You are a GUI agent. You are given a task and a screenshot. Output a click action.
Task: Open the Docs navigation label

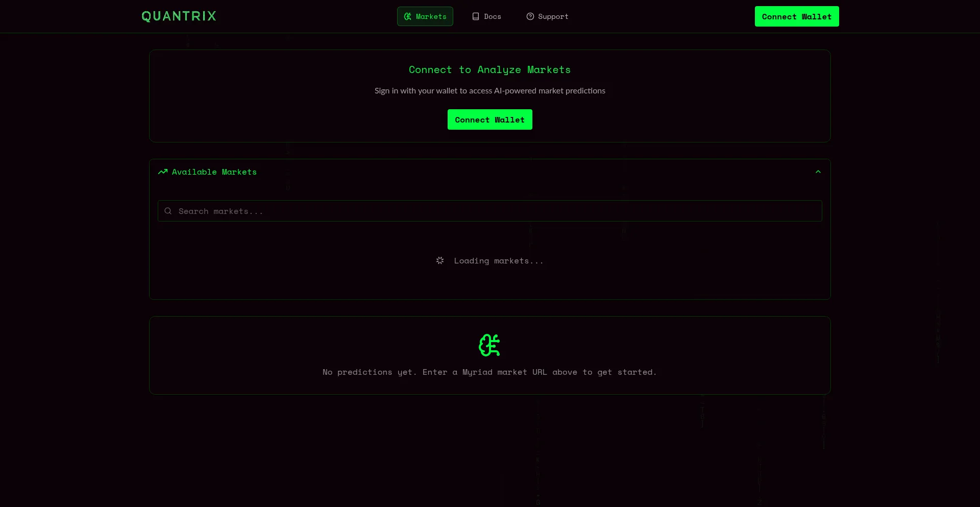point(492,16)
